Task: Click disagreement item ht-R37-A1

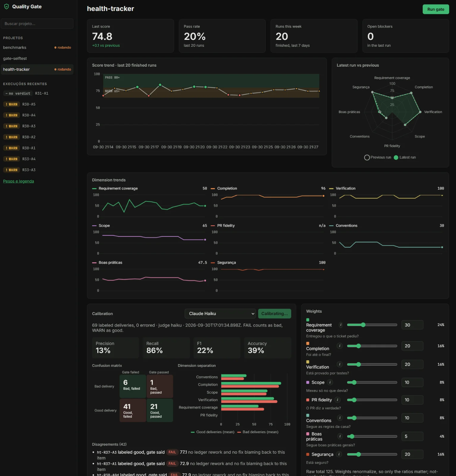Action: (x=192, y=466)
